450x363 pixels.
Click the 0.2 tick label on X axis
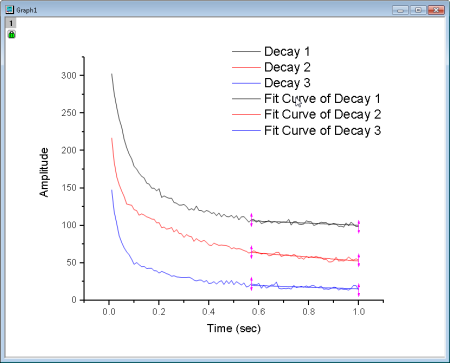coord(159,312)
